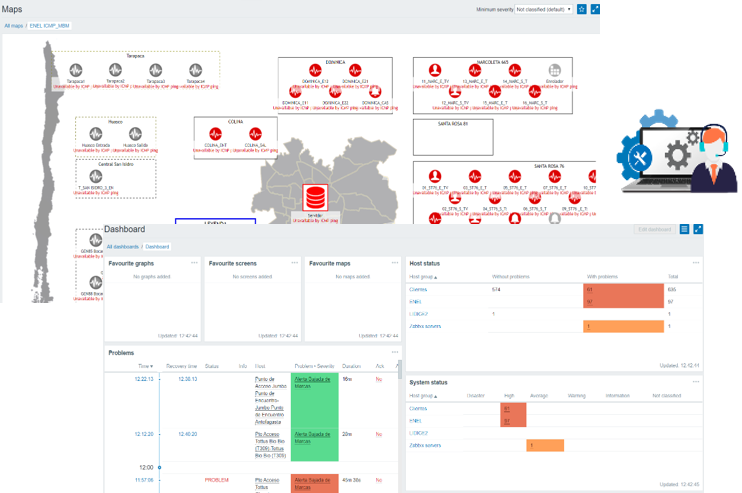Screen dimensions: 742x493
Task: Select the grey Enrolador grid icon
Action: (555, 70)
